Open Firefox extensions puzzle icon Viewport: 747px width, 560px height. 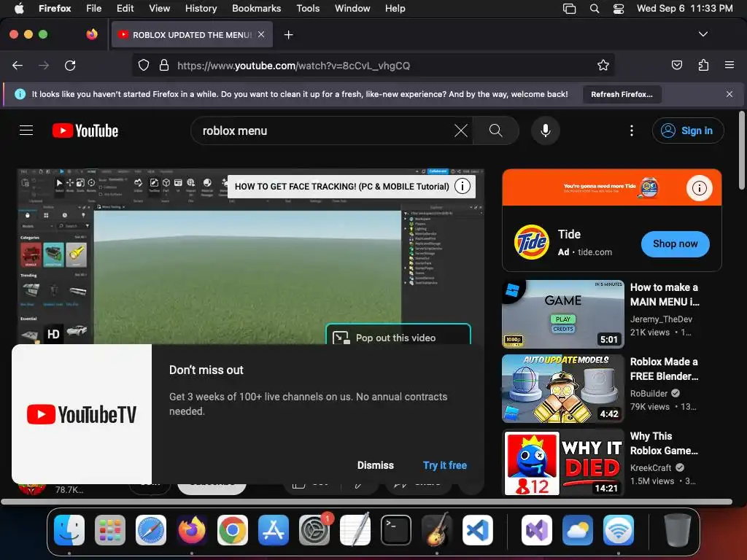click(x=703, y=65)
